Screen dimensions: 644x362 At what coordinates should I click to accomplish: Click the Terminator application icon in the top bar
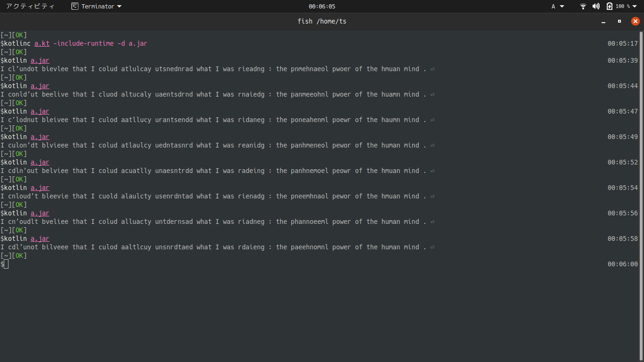tap(75, 6)
